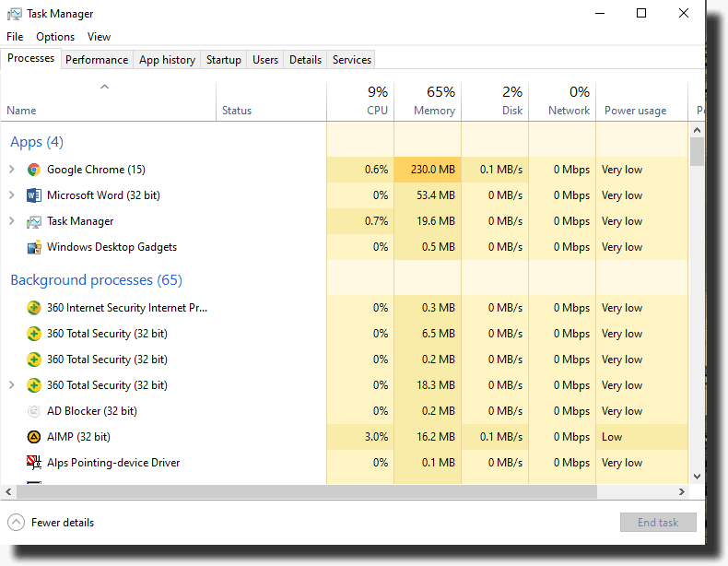Image resolution: width=728 pixels, height=566 pixels.
Task: Click the horizontal scrollbar left arrow
Action: tap(8, 491)
